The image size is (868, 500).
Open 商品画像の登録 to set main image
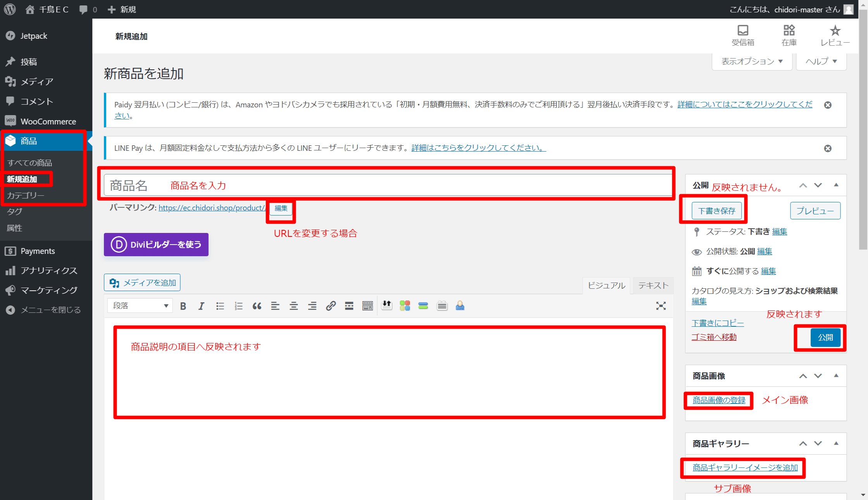(718, 400)
